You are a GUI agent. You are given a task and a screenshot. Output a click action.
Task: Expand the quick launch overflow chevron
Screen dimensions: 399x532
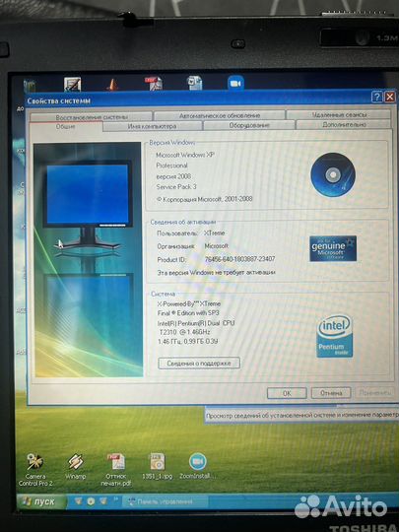pyautogui.click(x=115, y=499)
